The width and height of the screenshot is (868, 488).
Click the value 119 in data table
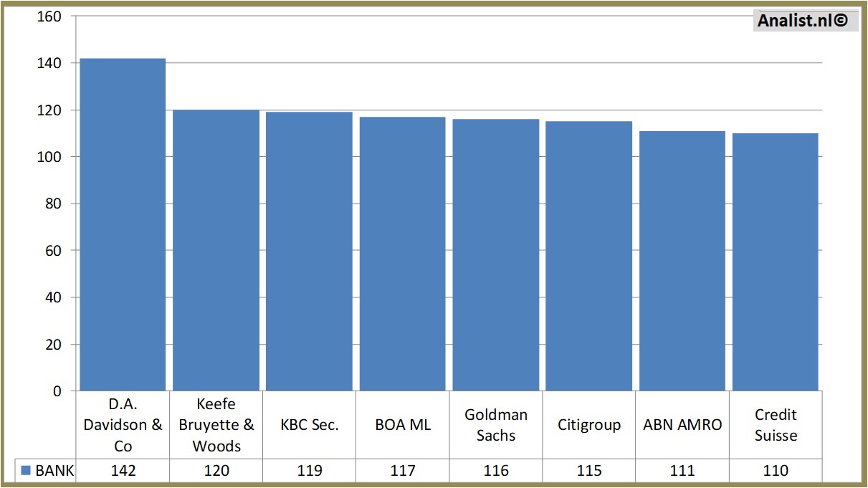(x=309, y=471)
